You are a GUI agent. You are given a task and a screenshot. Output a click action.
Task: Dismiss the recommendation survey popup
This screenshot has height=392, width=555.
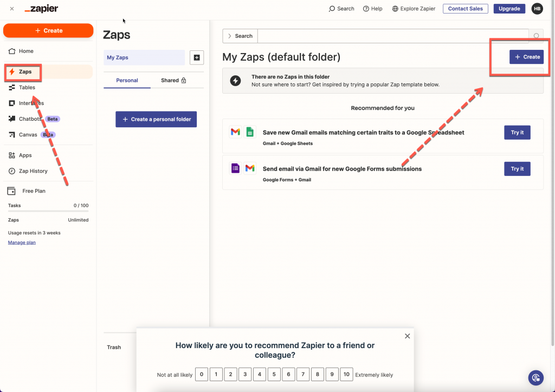pos(408,336)
